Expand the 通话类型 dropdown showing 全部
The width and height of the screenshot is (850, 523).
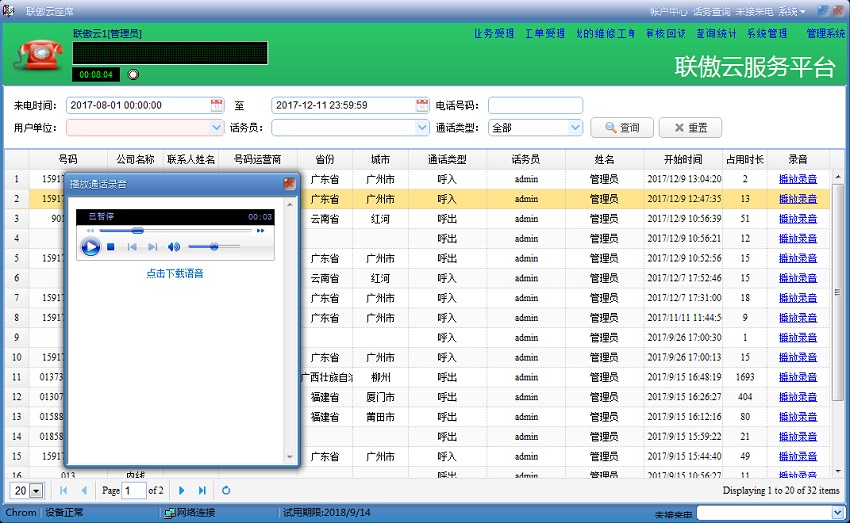[575, 128]
